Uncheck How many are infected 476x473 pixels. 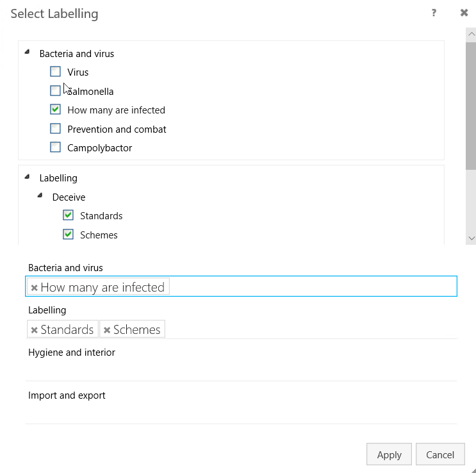(56, 110)
